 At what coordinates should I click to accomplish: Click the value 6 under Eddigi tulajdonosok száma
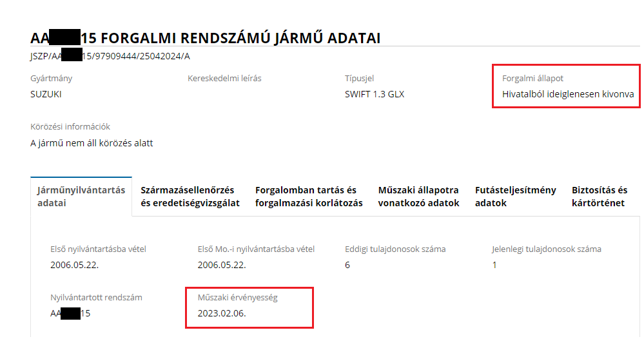point(347,265)
